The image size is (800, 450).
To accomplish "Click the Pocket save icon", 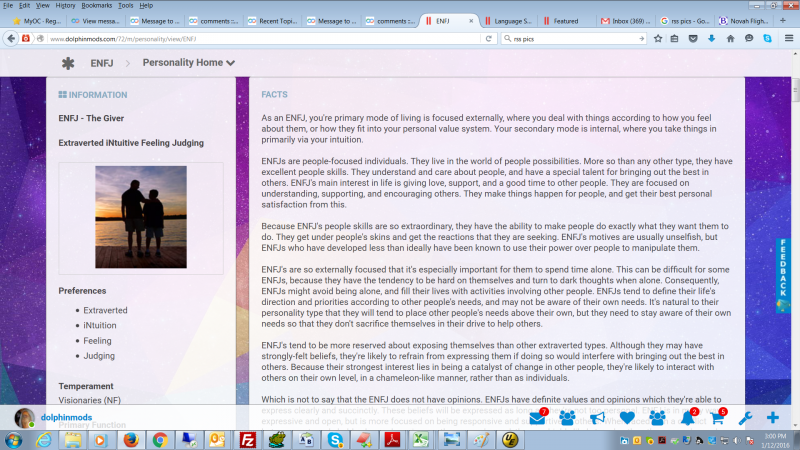I will pyautogui.click(x=693, y=38).
